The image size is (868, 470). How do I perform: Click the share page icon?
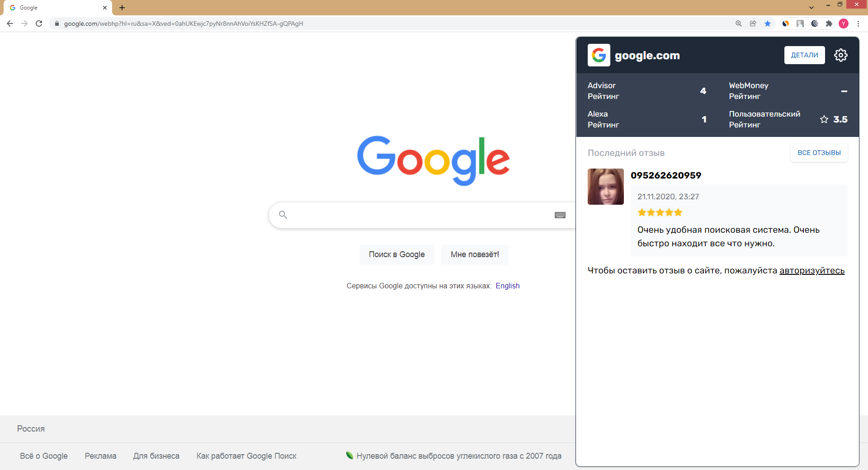coord(753,23)
